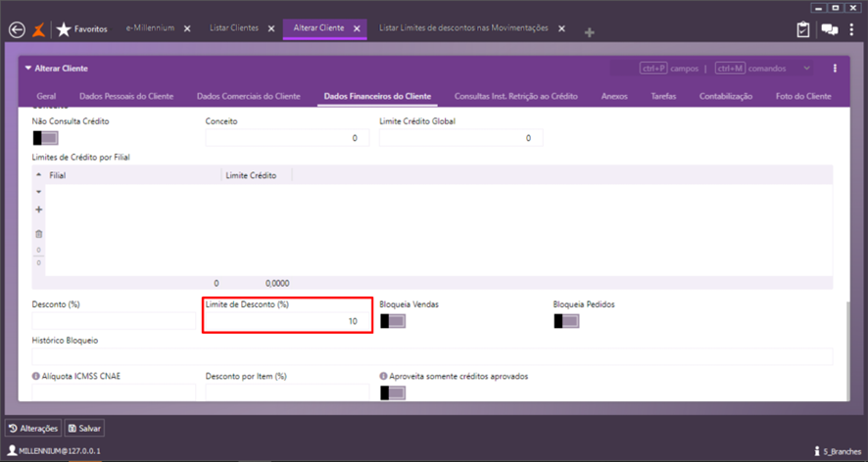
Task: Toggle Aproveita somente créditos aprovados switch
Action: click(393, 393)
